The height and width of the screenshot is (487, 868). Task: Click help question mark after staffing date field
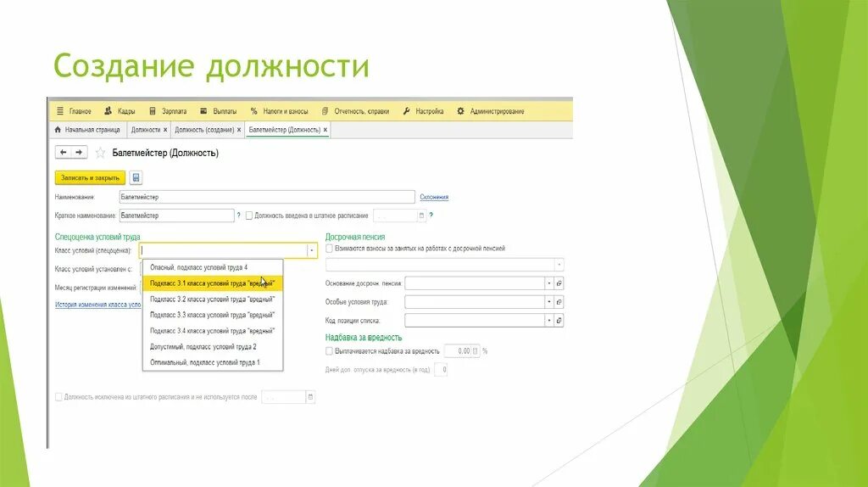point(431,216)
